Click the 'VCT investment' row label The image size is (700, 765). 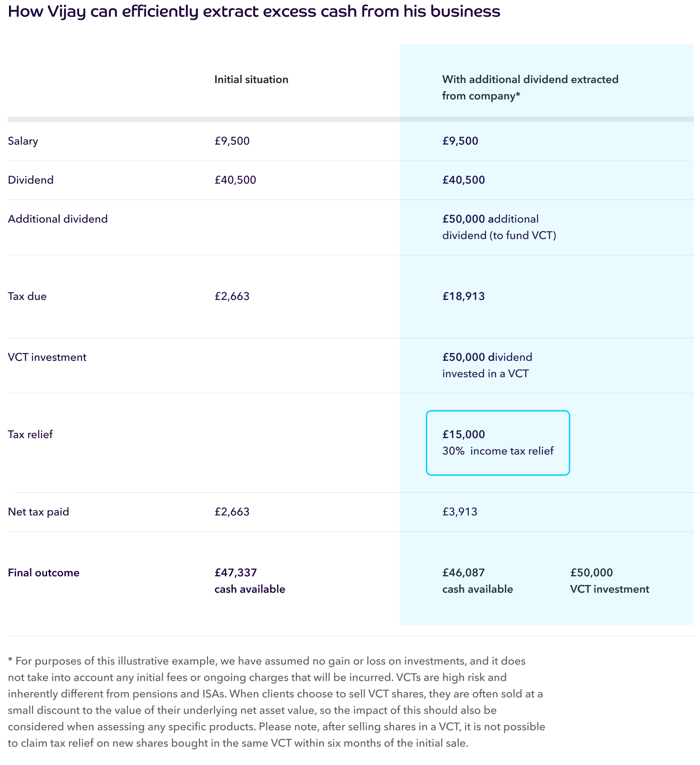pyautogui.click(x=47, y=357)
